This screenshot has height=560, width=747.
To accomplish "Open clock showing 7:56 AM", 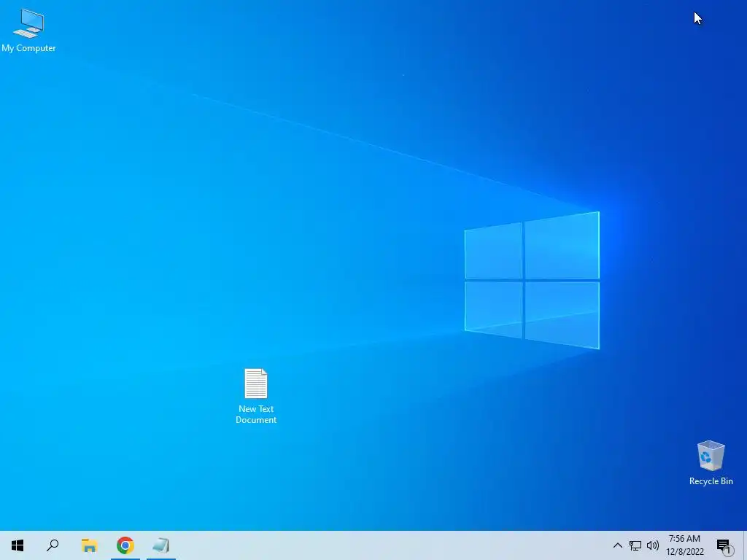I will (684, 545).
